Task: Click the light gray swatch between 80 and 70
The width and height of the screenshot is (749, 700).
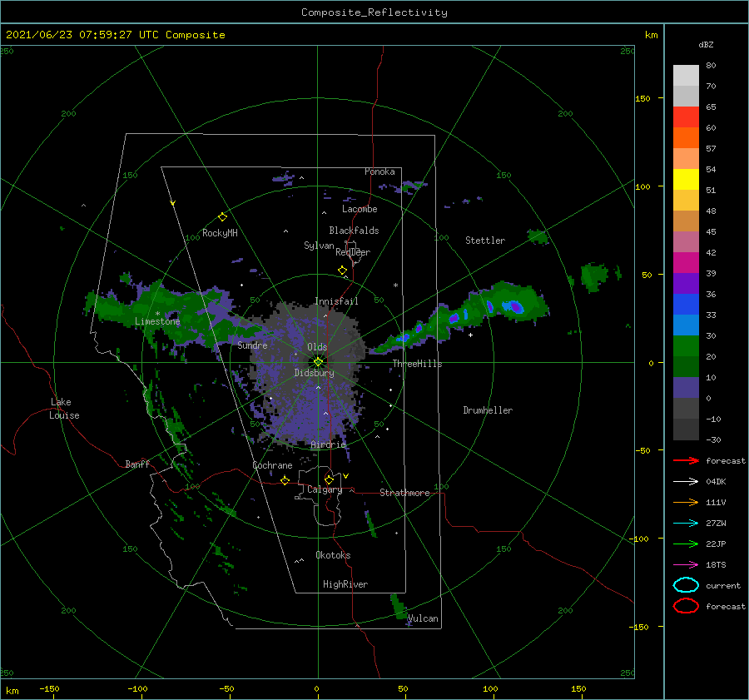Action: 686,76
